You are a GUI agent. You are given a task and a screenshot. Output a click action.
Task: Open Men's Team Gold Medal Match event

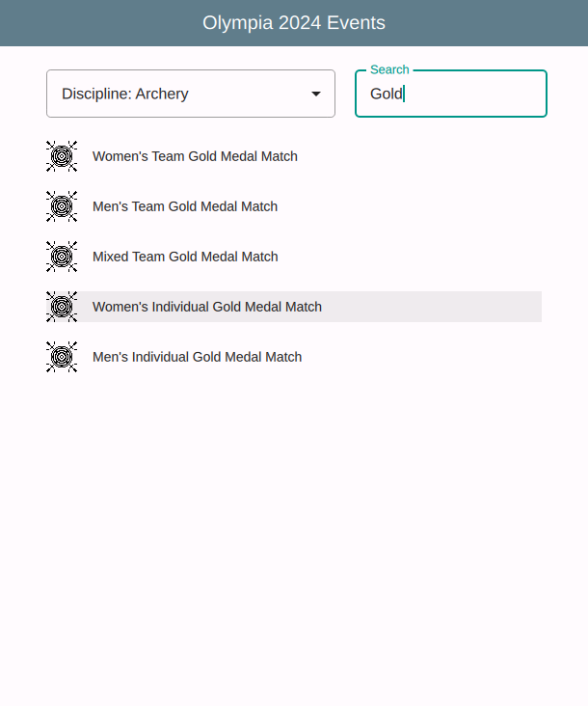coord(185,206)
